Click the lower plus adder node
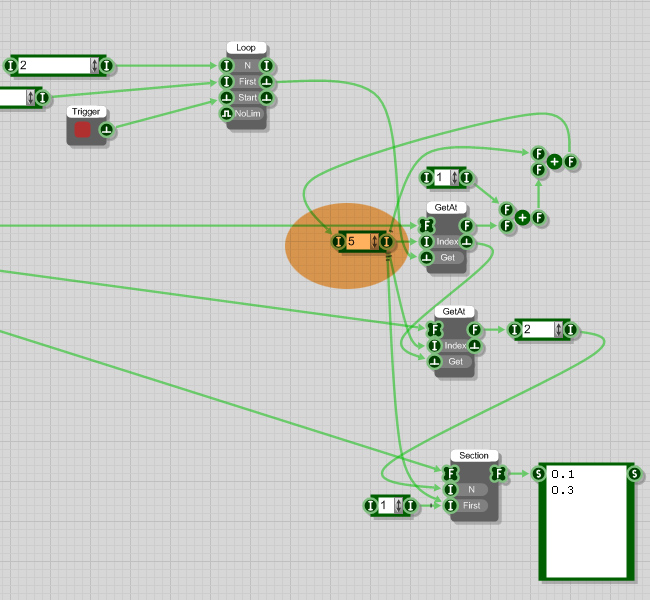The image size is (650, 600). pos(522,217)
